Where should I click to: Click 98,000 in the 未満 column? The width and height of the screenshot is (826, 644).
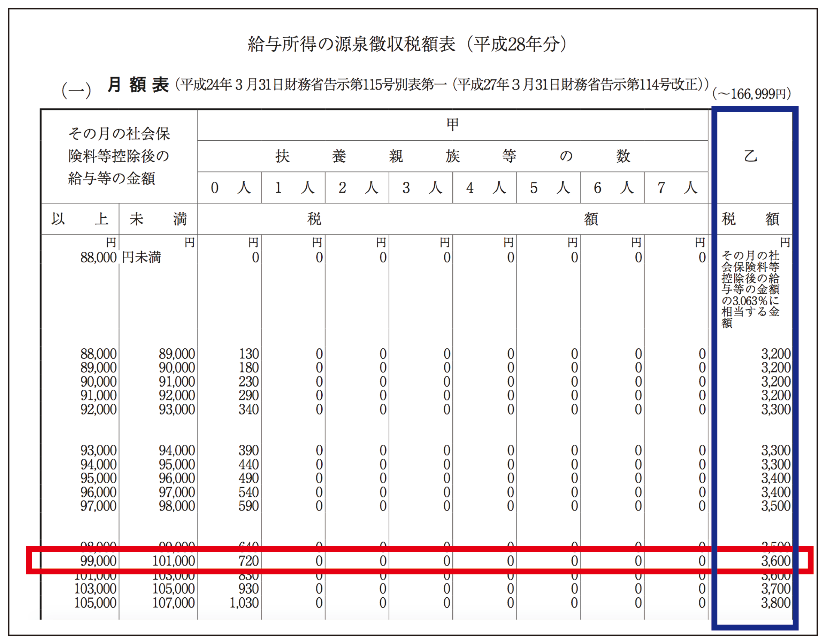[177, 506]
